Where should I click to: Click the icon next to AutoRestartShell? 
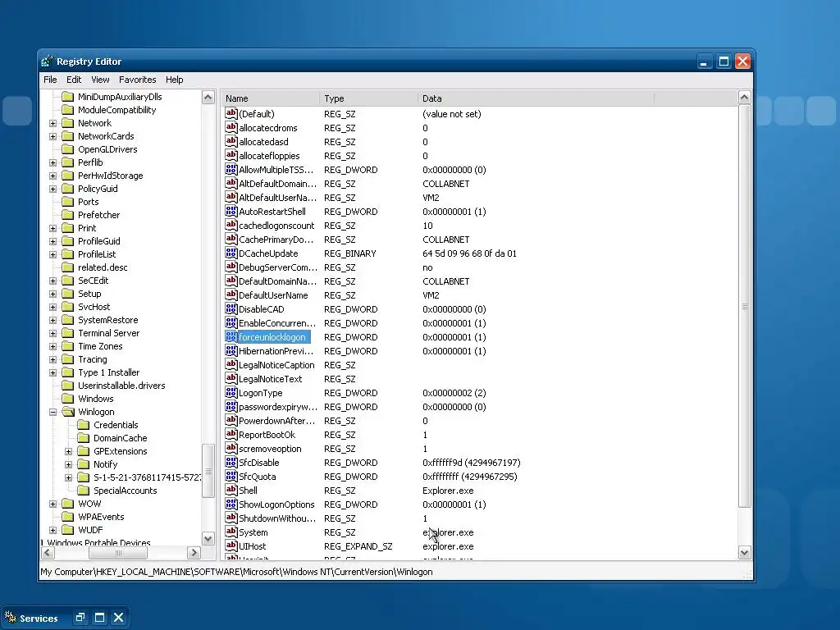point(231,211)
